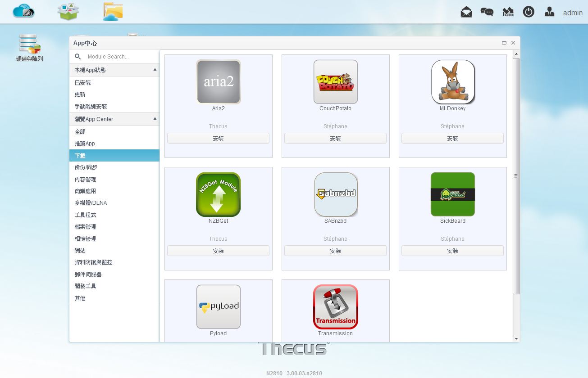Select 下載 category
588x378 pixels.
point(114,155)
